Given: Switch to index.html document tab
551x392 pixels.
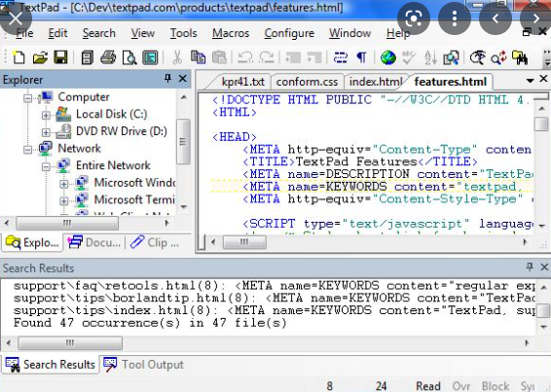Looking at the screenshot, I should (376, 82).
